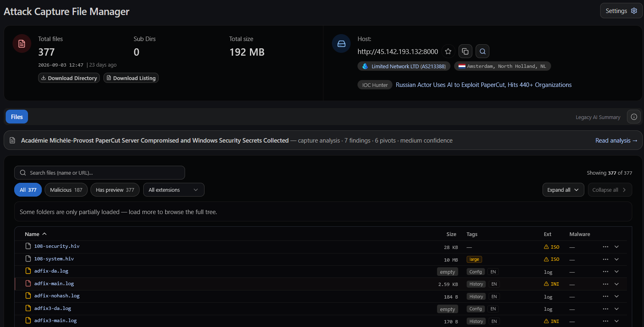The width and height of the screenshot is (644, 327).
Task: Click the ISO warning icon for 108-security.hiv
Action: (546, 247)
